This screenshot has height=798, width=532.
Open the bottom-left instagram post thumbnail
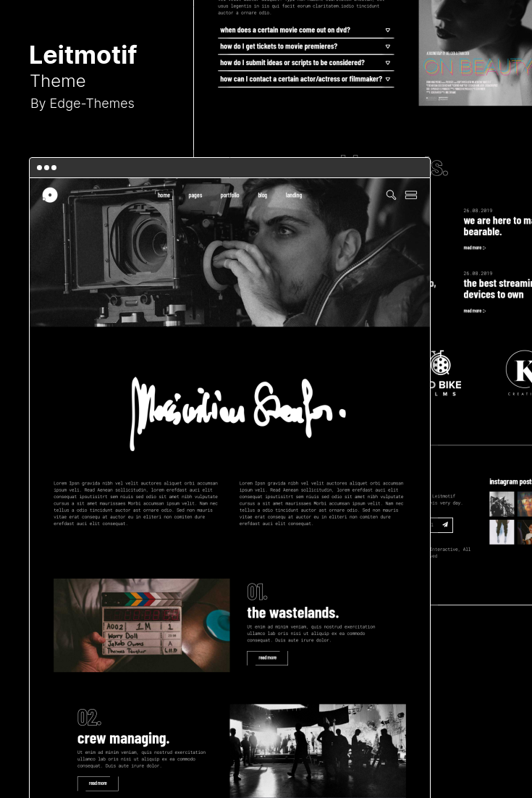(x=502, y=532)
